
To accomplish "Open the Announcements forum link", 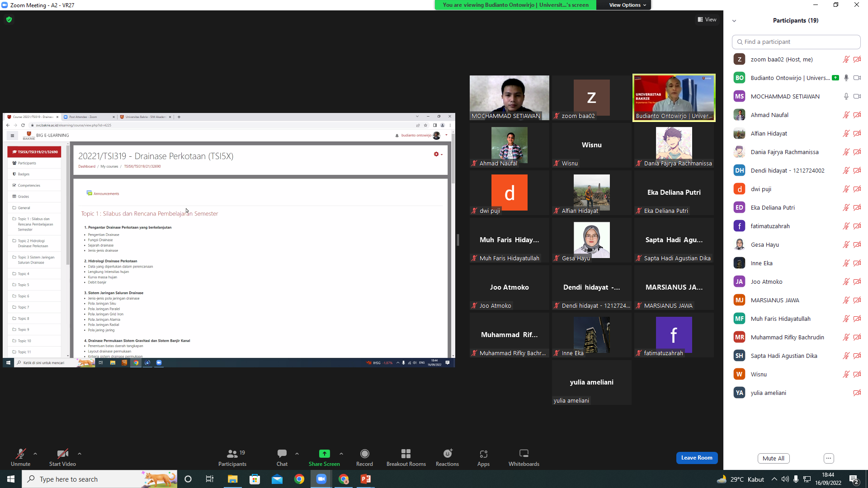I will [106, 193].
